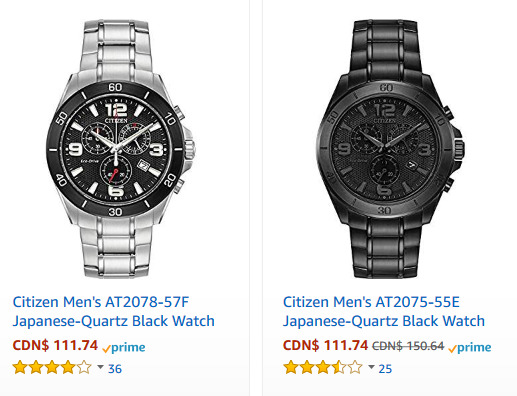
Task: Click the prime badge on the AT2078-57F listing
Action: (124, 348)
